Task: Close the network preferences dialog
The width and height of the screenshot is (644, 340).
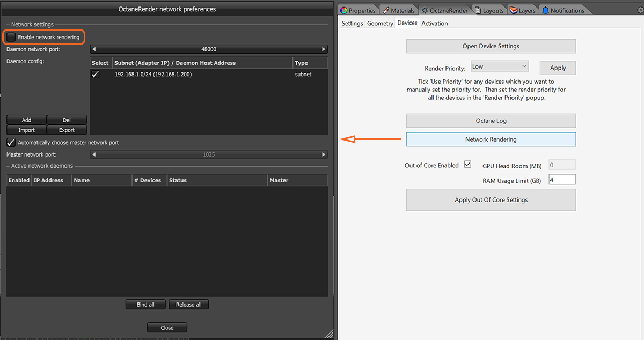Action: (167, 328)
